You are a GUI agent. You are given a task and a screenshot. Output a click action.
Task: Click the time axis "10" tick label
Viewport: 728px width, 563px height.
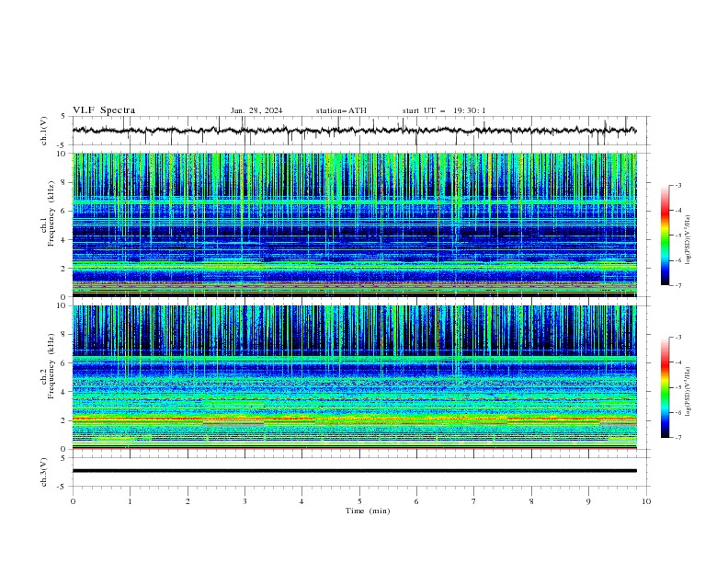click(x=646, y=501)
